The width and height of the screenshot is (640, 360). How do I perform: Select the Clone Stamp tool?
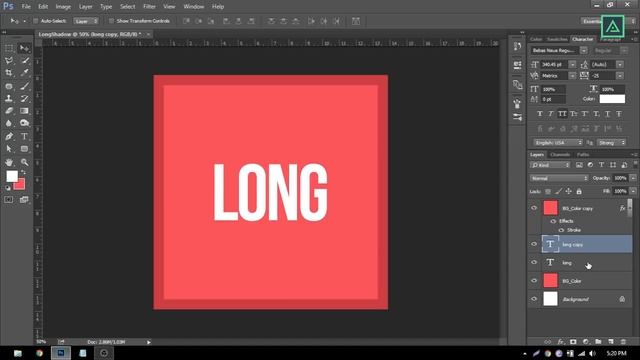[9, 98]
